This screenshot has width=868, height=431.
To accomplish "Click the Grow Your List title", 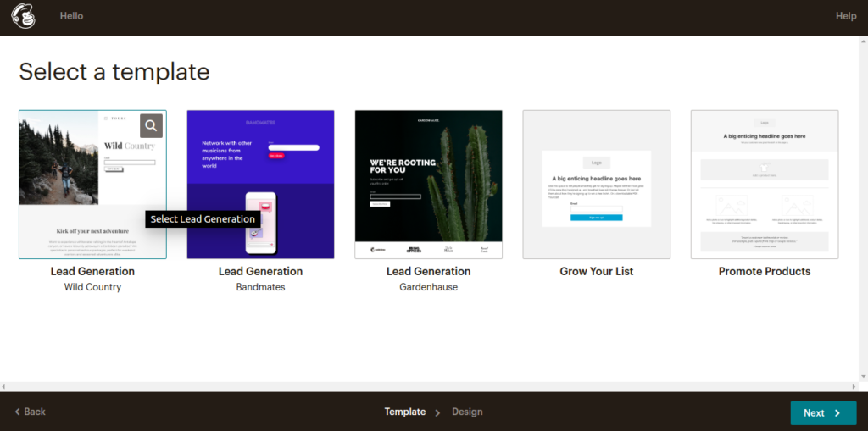I will [x=597, y=271].
